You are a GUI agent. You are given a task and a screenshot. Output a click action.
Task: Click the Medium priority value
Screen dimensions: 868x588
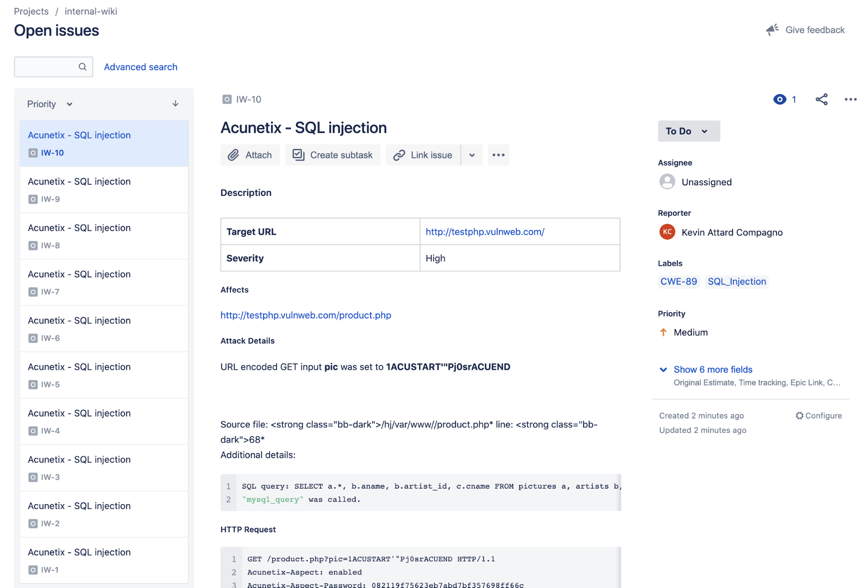[x=691, y=332]
